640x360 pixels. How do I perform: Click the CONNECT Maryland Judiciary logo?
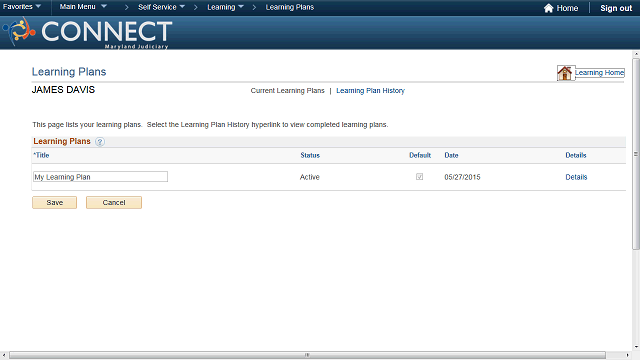[x=88, y=33]
